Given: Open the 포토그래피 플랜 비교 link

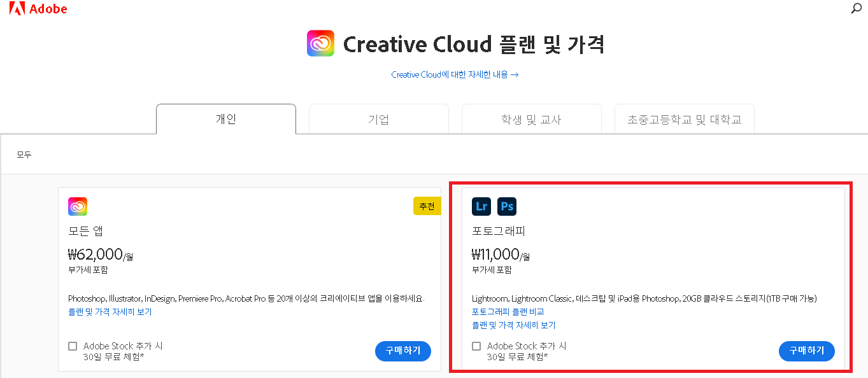Looking at the screenshot, I should tap(508, 312).
